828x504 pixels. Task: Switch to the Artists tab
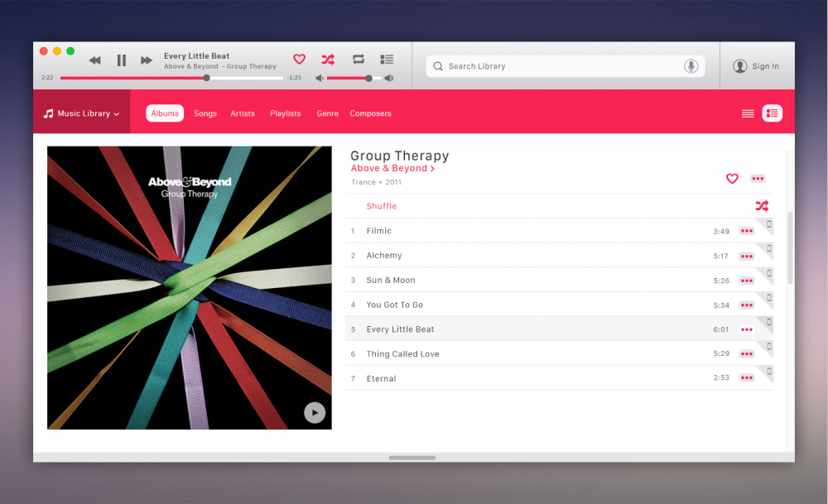(243, 113)
